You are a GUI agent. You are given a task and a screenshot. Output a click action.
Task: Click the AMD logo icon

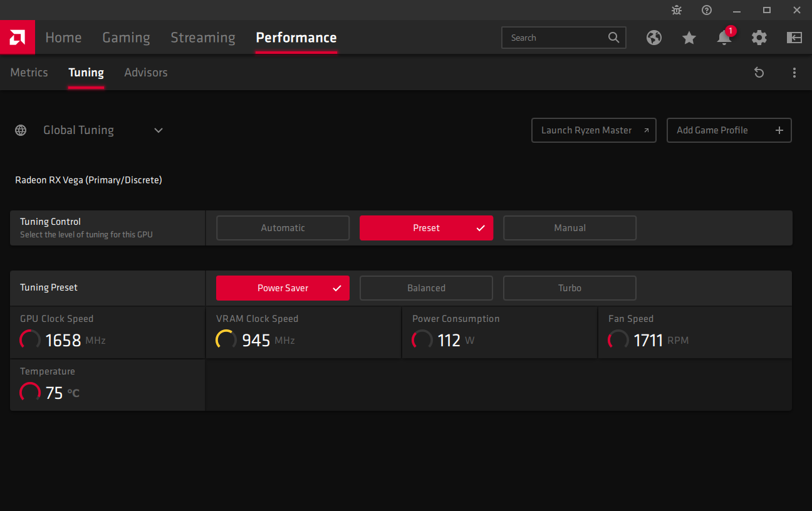[x=18, y=38]
